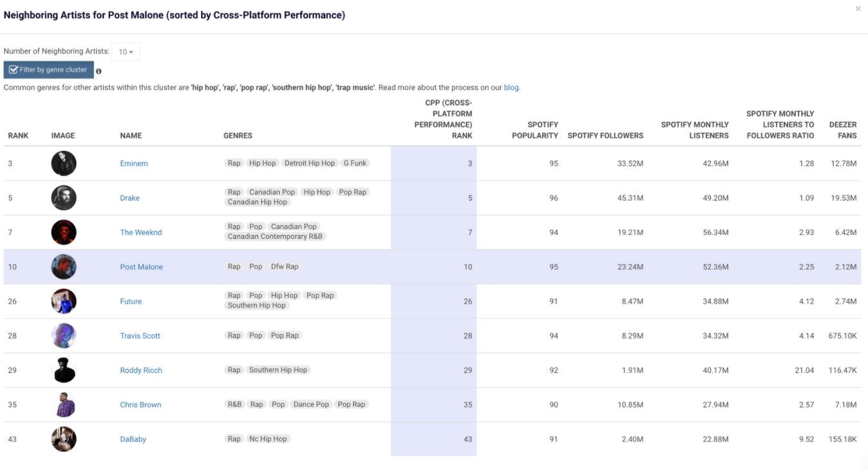Click The Weeknd's profile picture

pyautogui.click(x=64, y=232)
